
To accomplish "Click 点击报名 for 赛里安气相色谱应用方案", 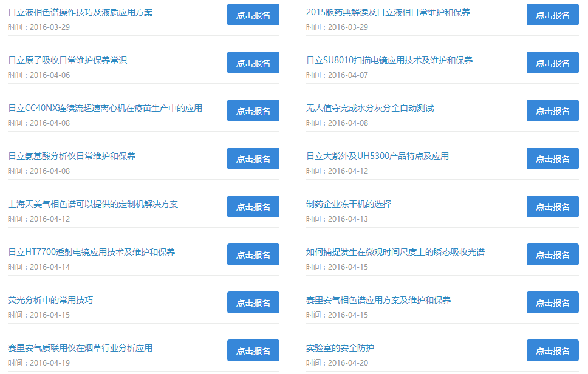I will [552, 302].
